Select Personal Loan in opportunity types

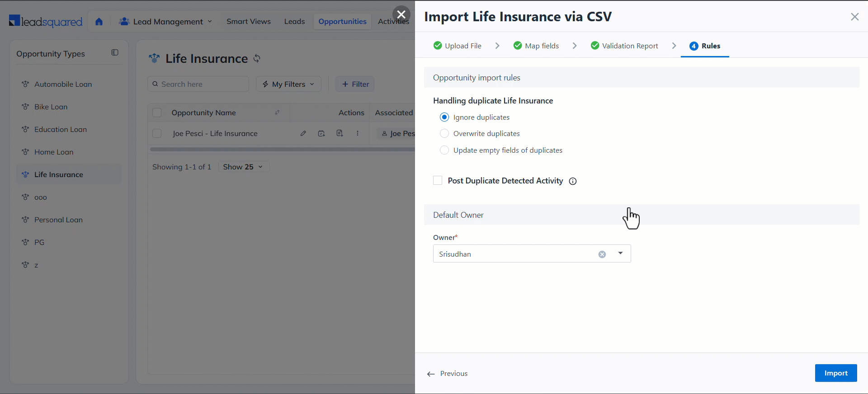(69, 220)
